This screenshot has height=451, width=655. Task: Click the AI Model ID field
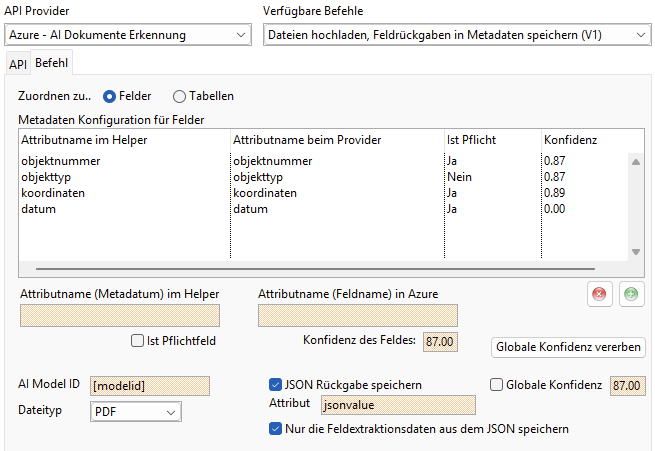148,385
